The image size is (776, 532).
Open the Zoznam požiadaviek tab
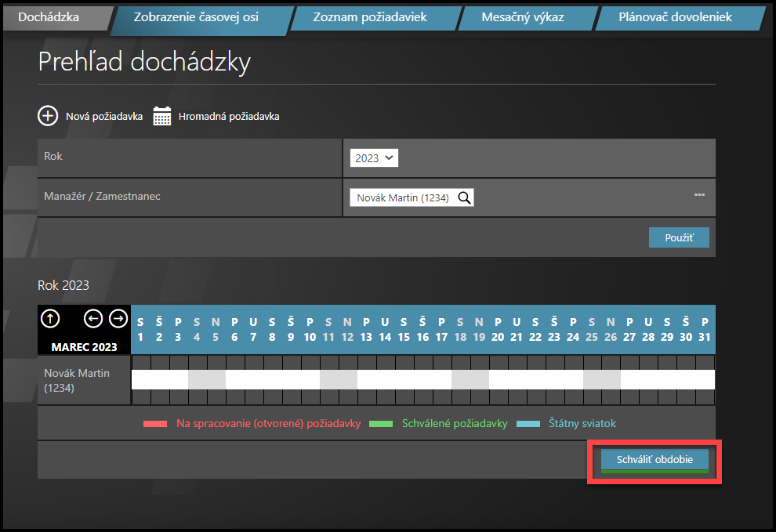(369, 16)
